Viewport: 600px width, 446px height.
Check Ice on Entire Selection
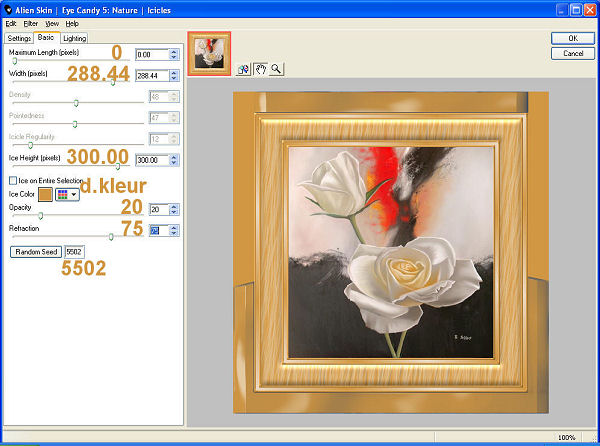click(x=13, y=180)
